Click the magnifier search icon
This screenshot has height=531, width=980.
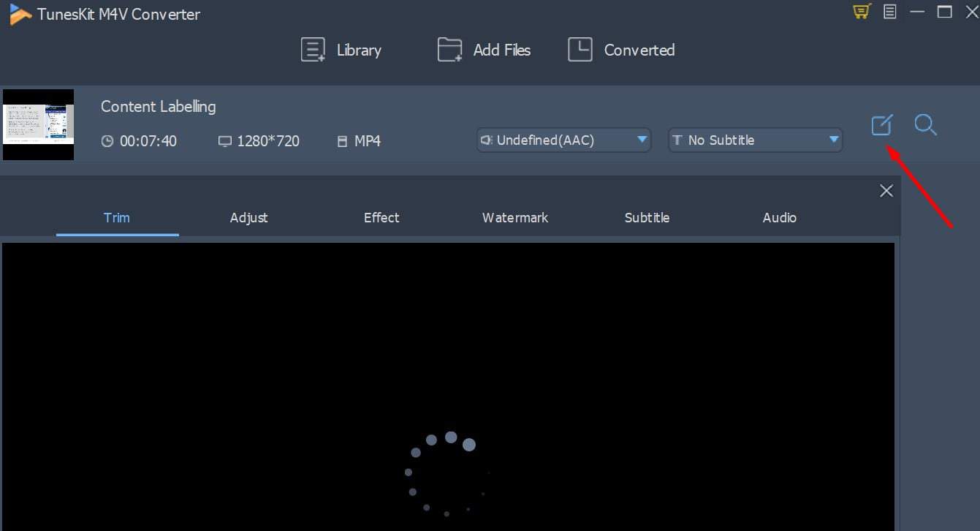pos(925,124)
